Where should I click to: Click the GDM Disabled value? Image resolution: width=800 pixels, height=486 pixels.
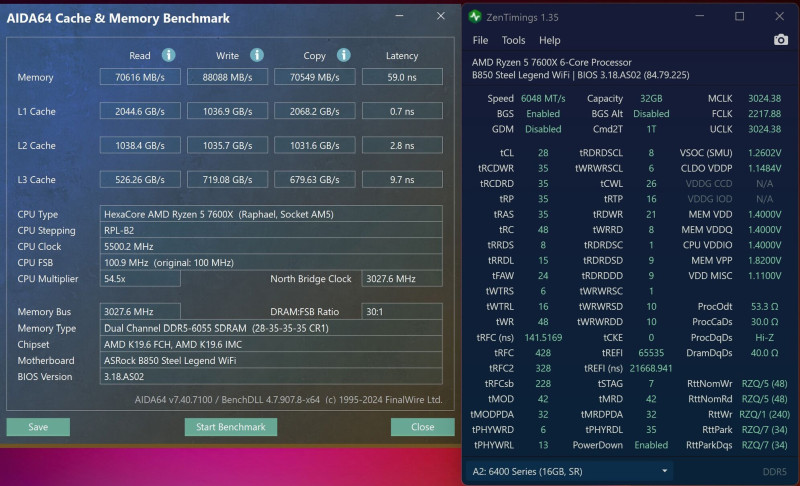click(x=543, y=129)
